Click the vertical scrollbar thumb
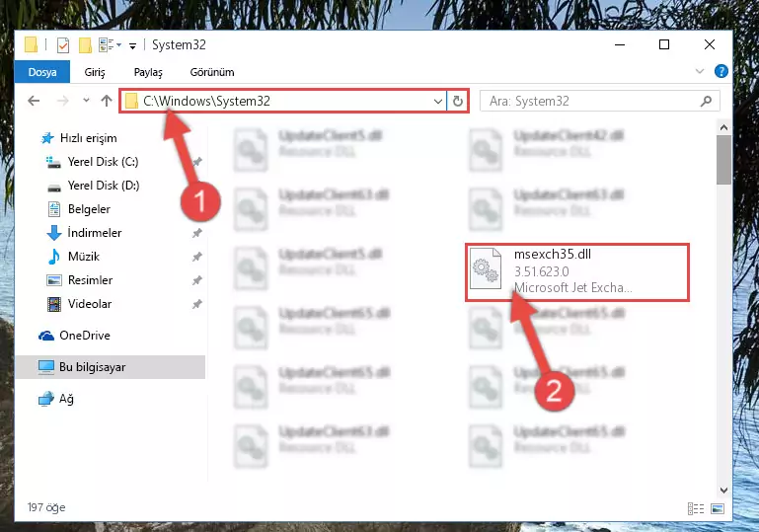The height and width of the screenshot is (532, 759). (723, 160)
